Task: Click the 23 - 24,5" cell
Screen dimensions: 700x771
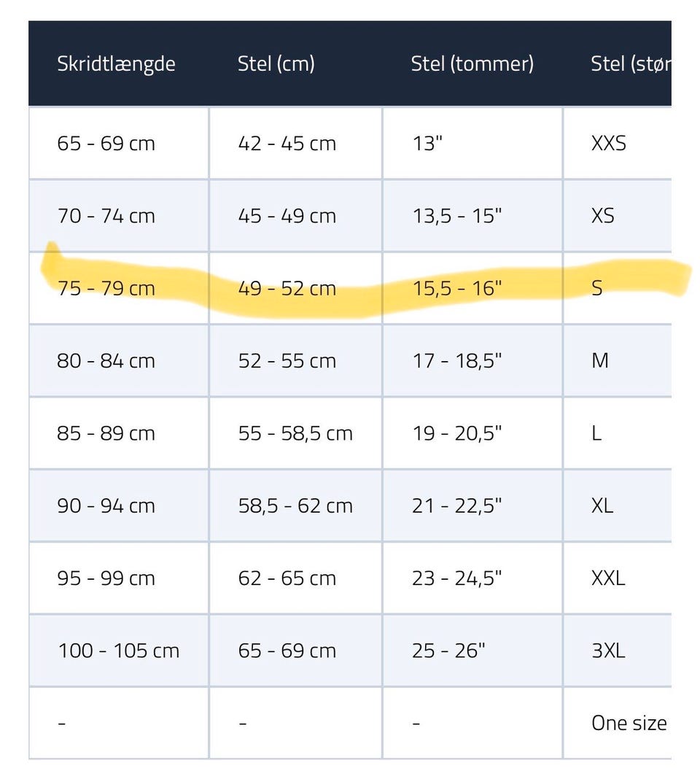Action: [x=456, y=578]
